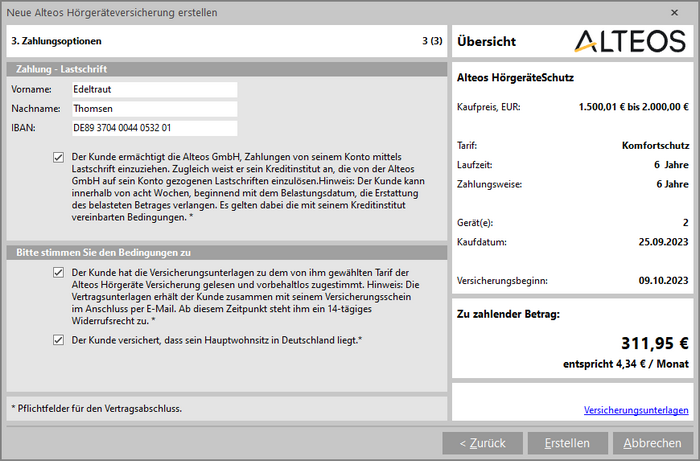Select the Komfortschutz tariff value
The height and width of the screenshot is (461, 700).
click(655, 145)
